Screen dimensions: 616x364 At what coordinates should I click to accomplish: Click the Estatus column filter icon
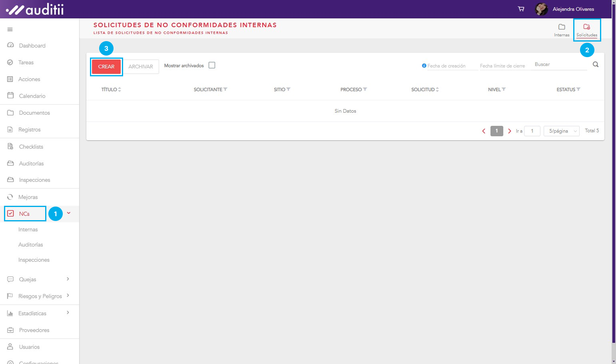[x=578, y=90]
